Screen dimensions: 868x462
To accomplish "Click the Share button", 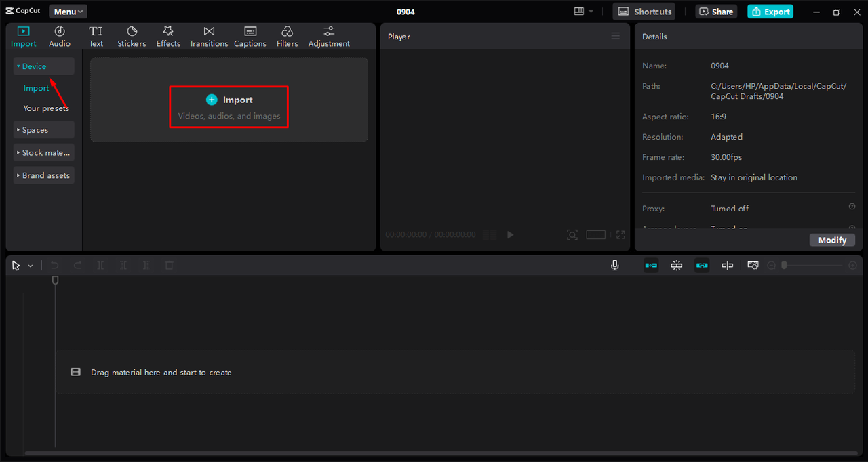I will point(715,12).
